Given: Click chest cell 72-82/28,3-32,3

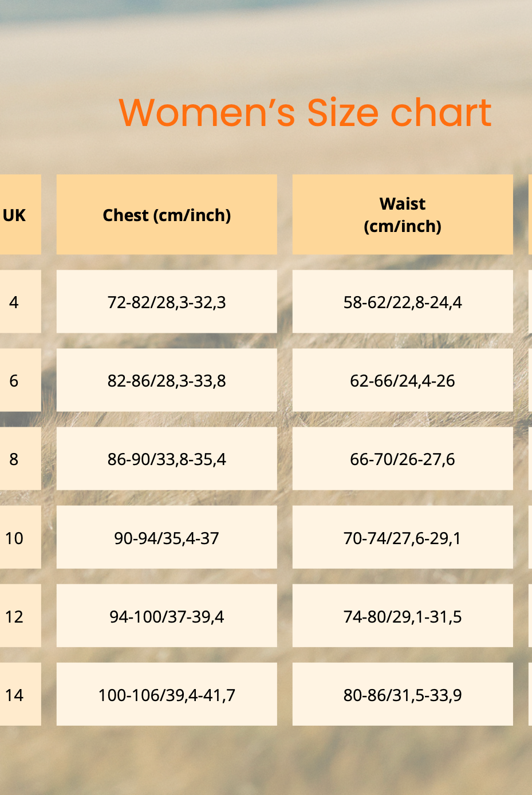Looking at the screenshot, I should click(167, 302).
